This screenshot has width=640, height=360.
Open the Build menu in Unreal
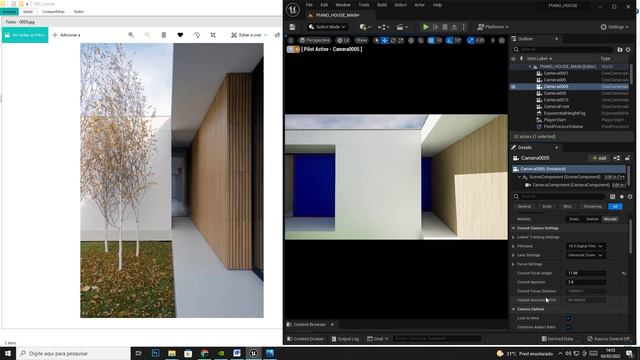[382, 5]
